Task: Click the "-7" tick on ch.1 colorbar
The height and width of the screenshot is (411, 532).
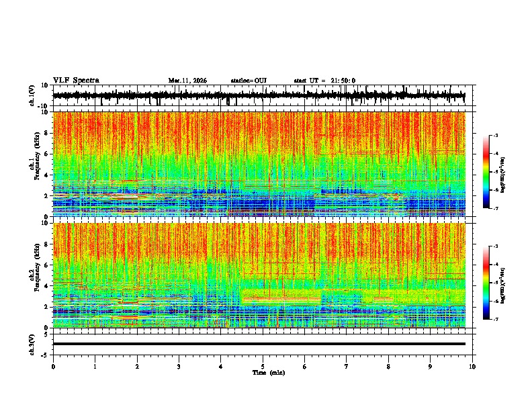Action: click(x=495, y=208)
